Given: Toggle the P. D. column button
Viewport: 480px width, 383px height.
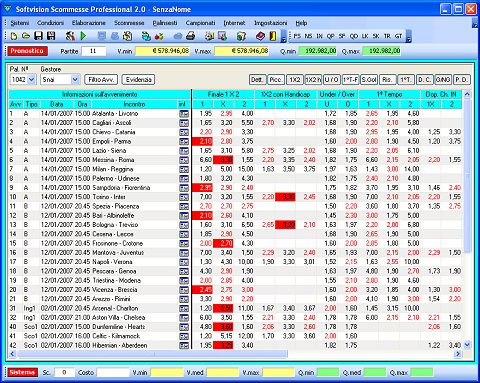Looking at the screenshot, I should tap(462, 80).
